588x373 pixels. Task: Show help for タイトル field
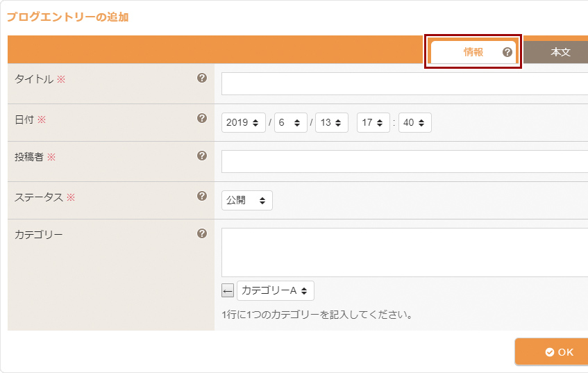click(x=202, y=78)
